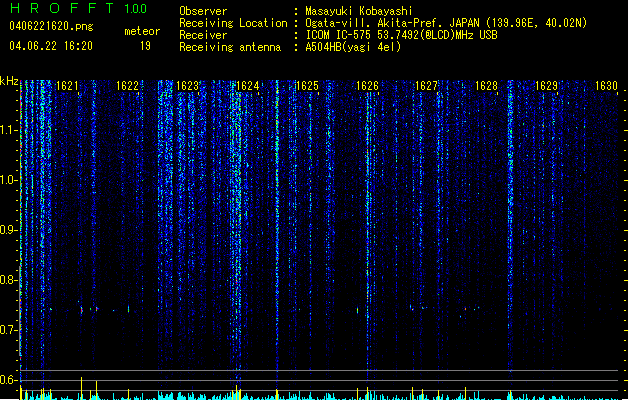Click the 0.6 kHz axis tick label

tap(8, 380)
